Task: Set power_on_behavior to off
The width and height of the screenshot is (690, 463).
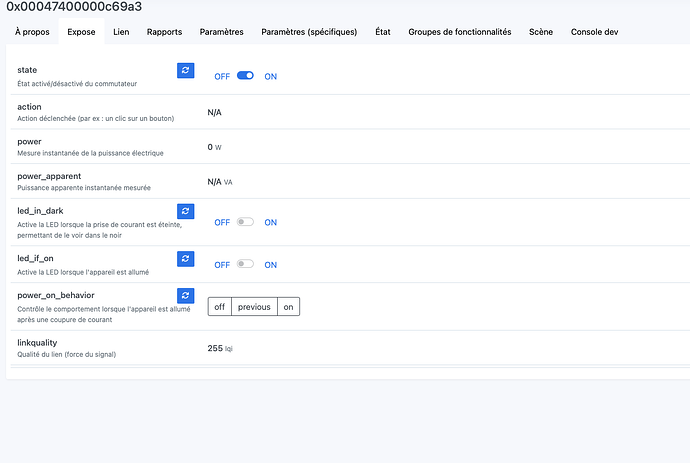Action: pos(220,307)
